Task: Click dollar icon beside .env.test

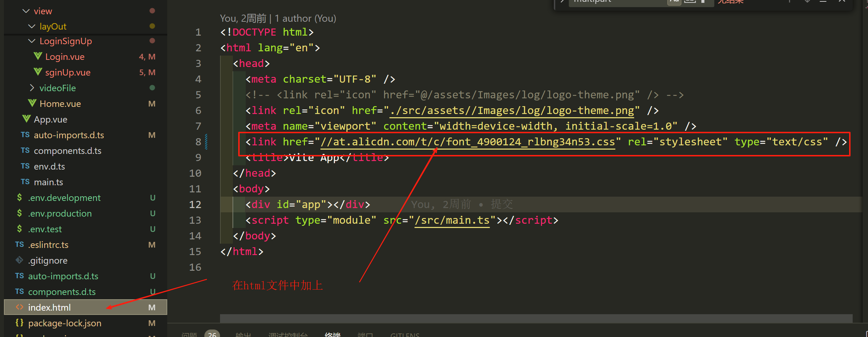Action: [19, 229]
